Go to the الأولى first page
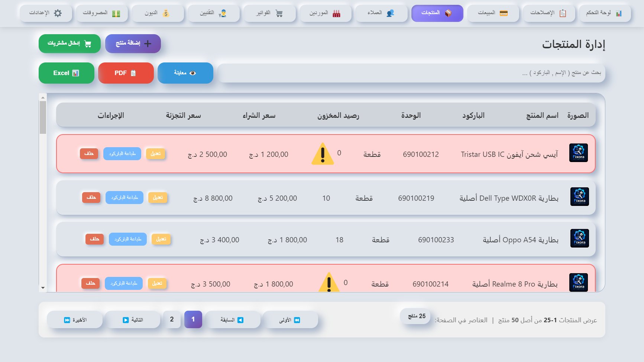This screenshot has width=644, height=362. click(290, 320)
